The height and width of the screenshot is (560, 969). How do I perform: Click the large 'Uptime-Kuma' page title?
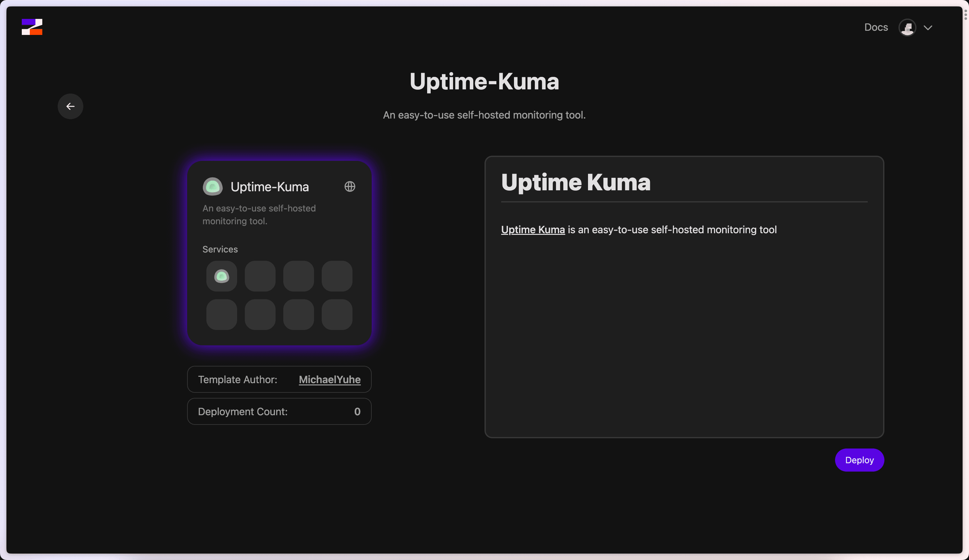tap(484, 82)
